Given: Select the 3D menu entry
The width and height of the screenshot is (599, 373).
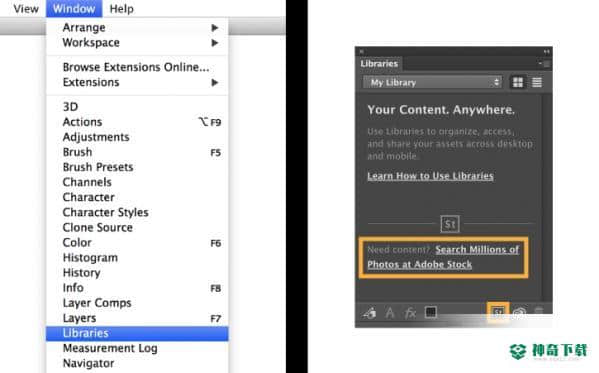Looking at the screenshot, I should pos(70,107).
